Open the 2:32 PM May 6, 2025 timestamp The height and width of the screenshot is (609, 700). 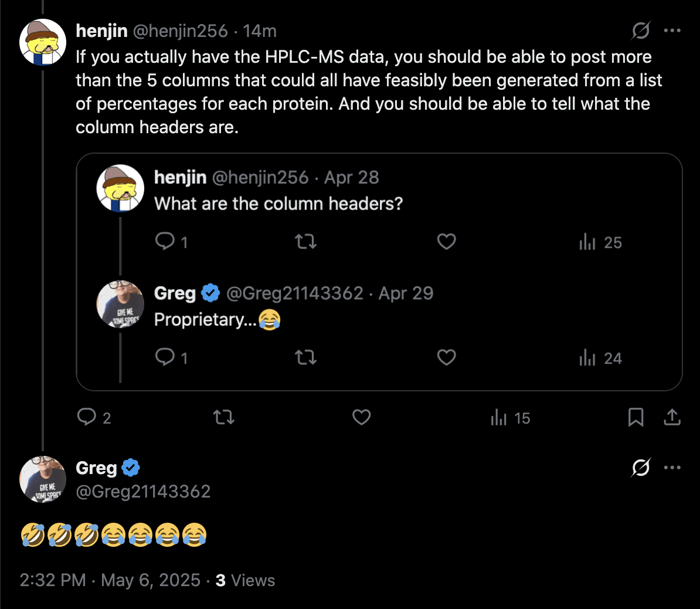pyautogui.click(x=110, y=580)
